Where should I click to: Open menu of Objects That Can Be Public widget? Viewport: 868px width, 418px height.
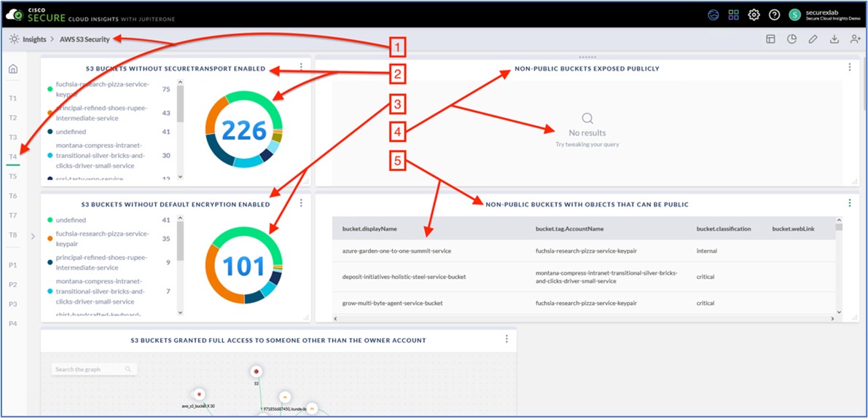[x=850, y=203]
